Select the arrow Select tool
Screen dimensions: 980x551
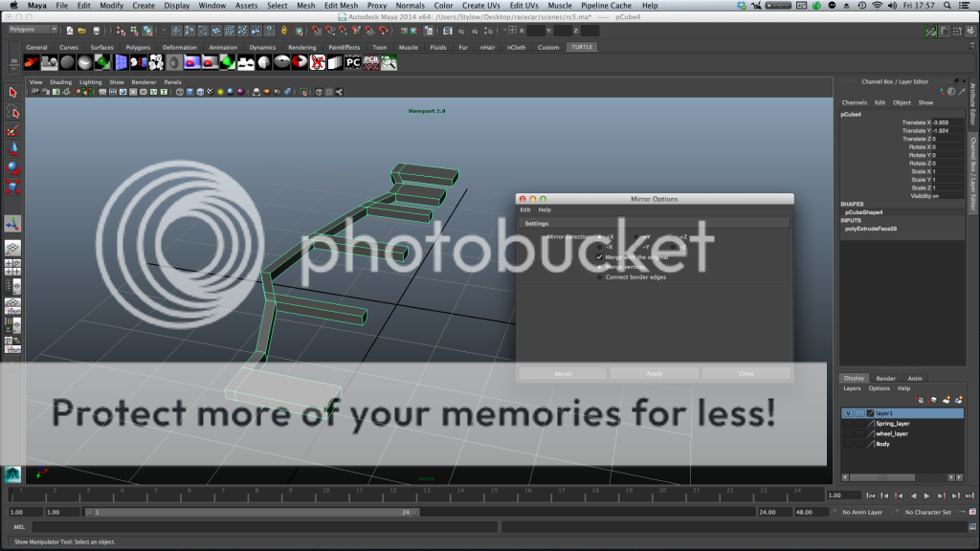(13, 93)
